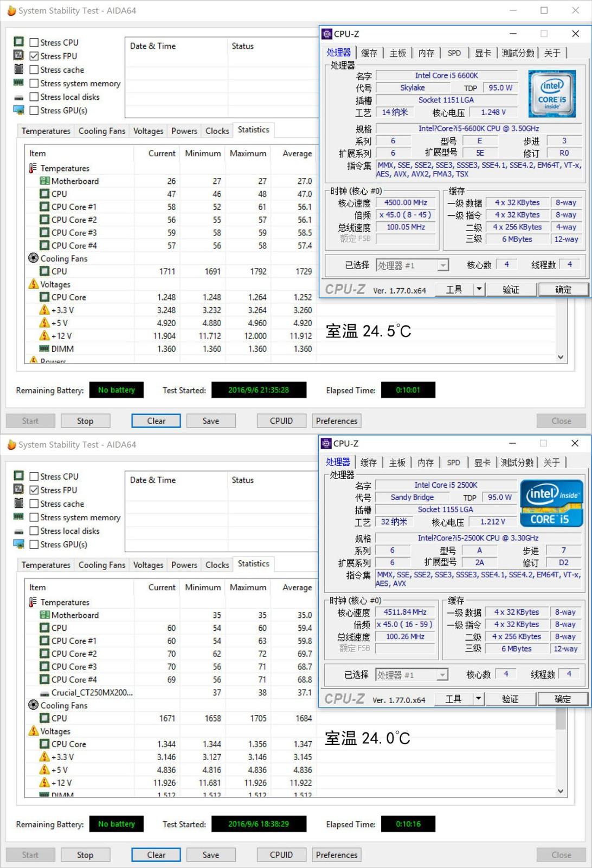Click the Stress cache icon in the upper AIDA64 window
Image resolution: width=592 pixels, height=868 pixels.
(x=18, y=69)
